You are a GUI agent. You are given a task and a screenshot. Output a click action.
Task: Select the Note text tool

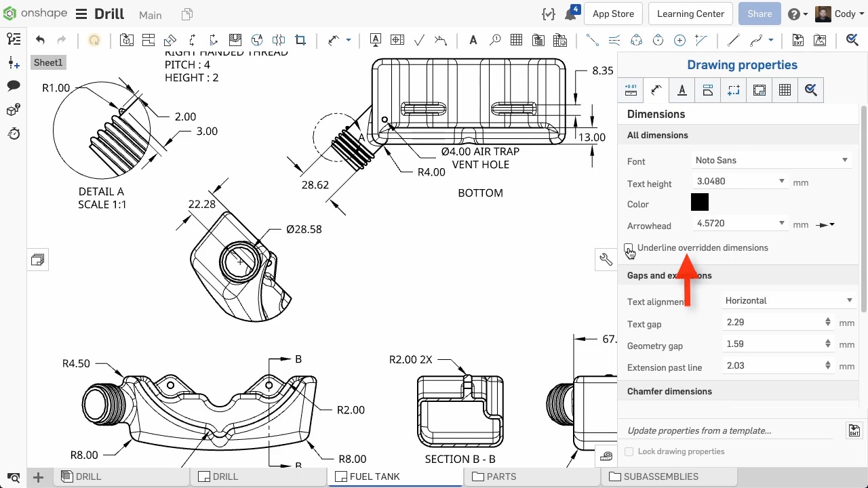(473, 40)
